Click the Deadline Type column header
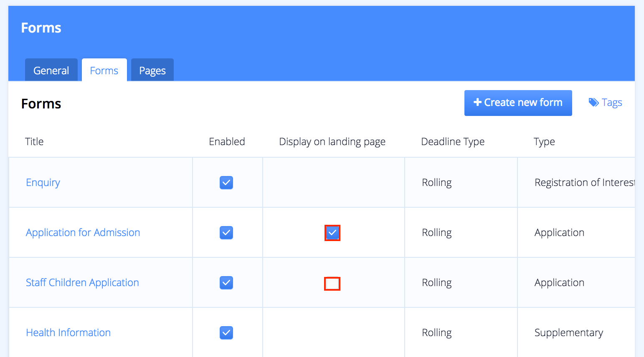 click(453, 142)
